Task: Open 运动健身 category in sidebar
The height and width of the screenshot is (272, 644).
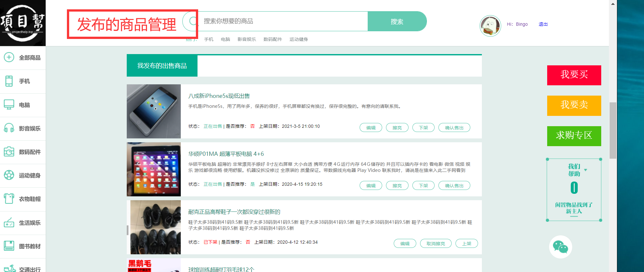Action: coord(30,175)
